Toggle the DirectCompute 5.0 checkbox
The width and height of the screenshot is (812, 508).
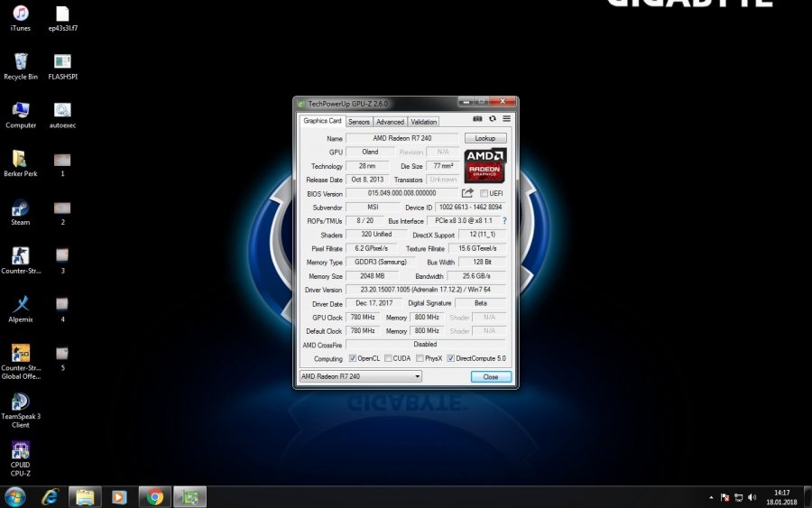click(450, 358)
